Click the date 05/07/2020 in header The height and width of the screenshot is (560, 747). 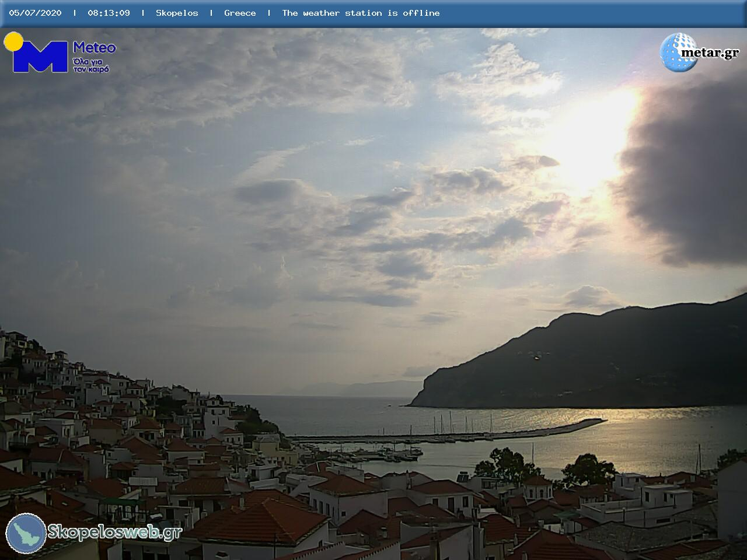click(35, 13)
